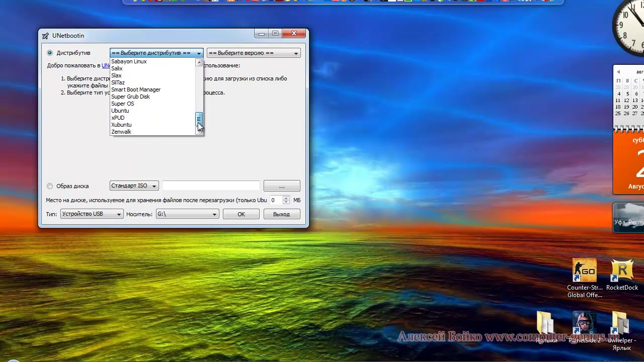
Task: Open the Выберите дистрибутив dropdown
Action: pos(156,53)
